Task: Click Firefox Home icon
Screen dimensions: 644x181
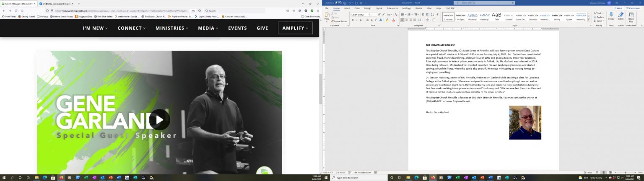Action: [x=22, y=10]
